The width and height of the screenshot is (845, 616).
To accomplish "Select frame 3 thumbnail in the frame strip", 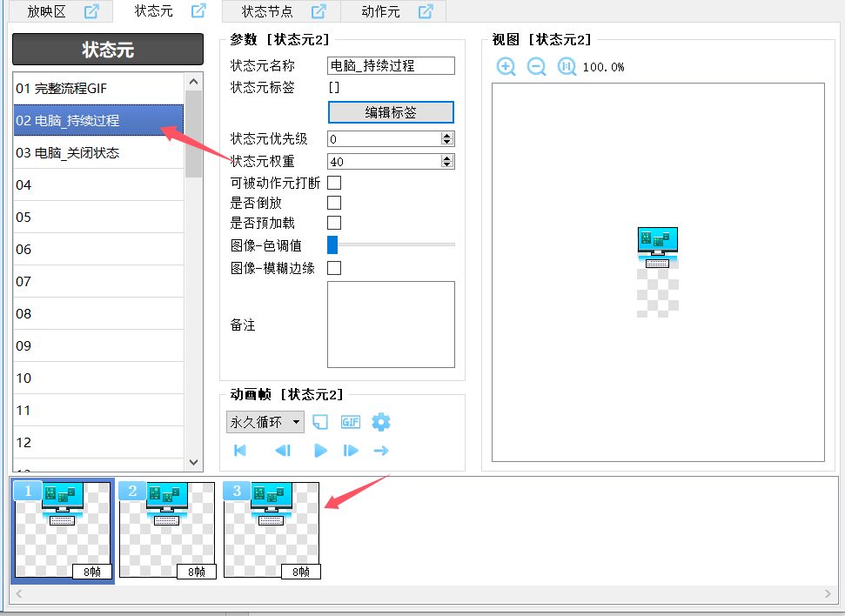I will click(x=272, y=530).
